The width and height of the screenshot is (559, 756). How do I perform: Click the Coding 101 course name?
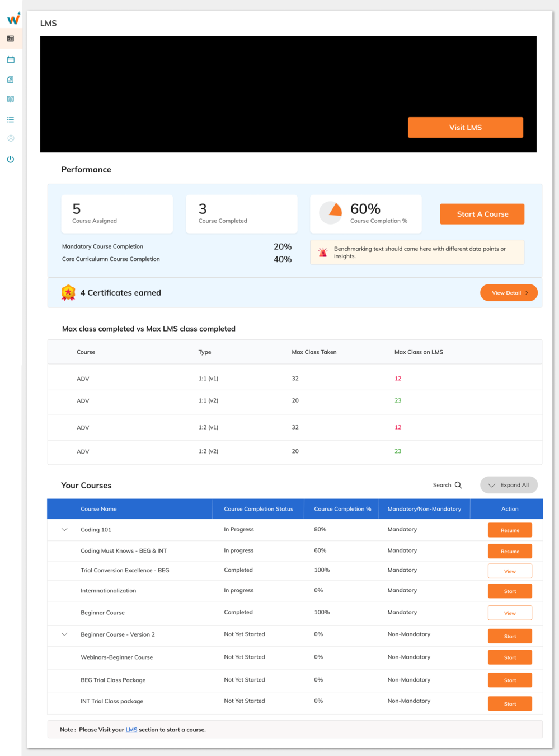pos(96,530)
